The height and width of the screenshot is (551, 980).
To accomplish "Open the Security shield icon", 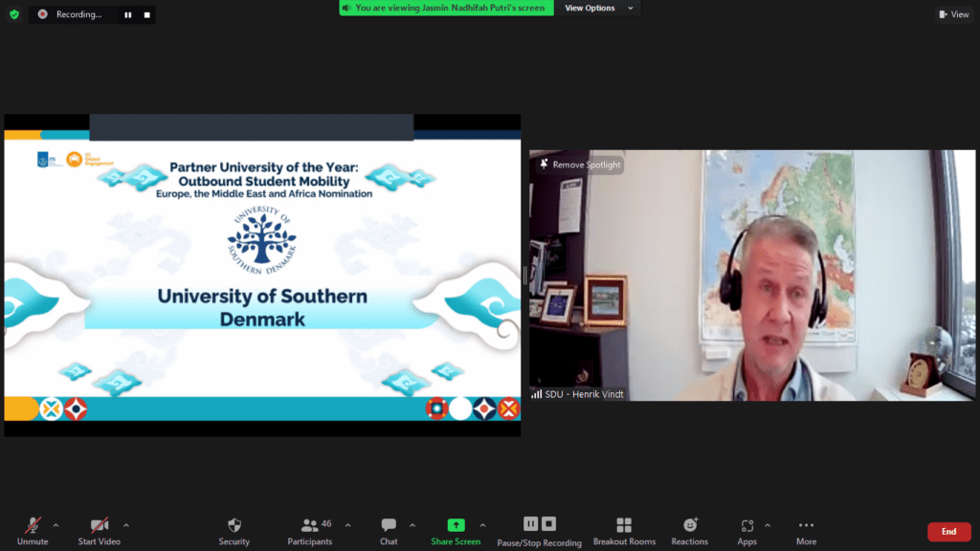I will pos(234,525).
